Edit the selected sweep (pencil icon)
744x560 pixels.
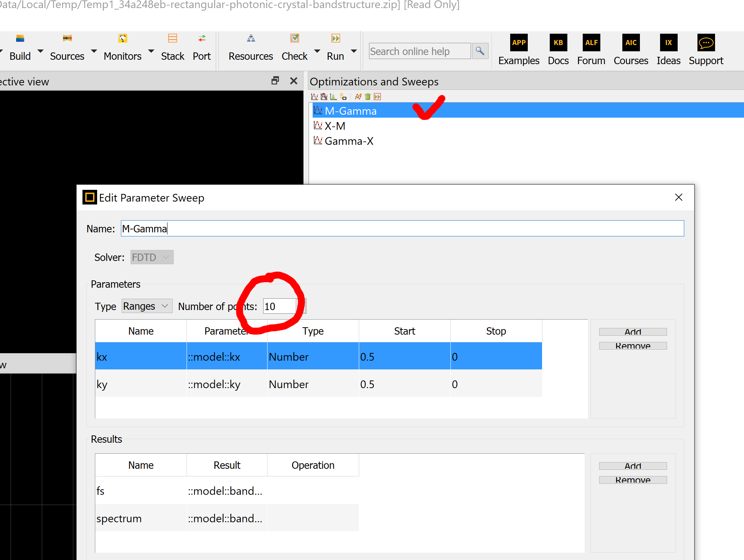(x=358, y=97)
